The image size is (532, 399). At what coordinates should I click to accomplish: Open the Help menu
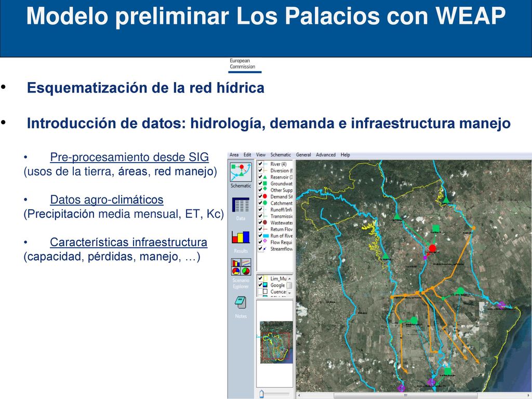tap(345, 155)
